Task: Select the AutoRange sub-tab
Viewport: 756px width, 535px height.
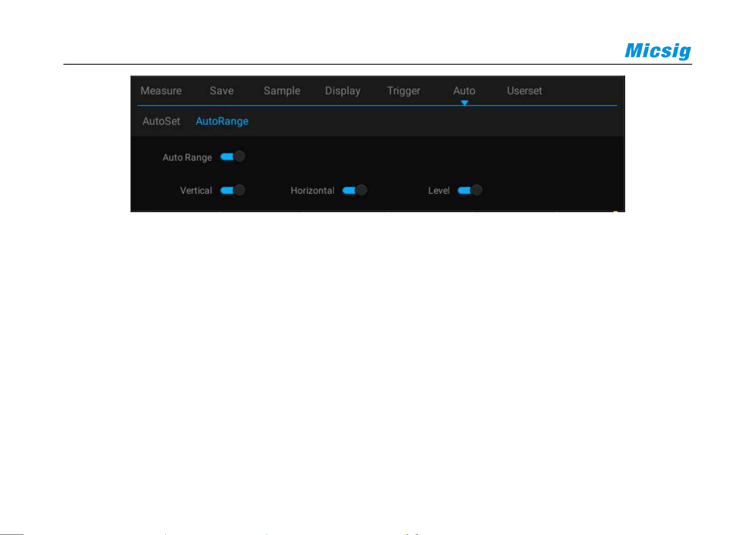Action: [222, 121]
